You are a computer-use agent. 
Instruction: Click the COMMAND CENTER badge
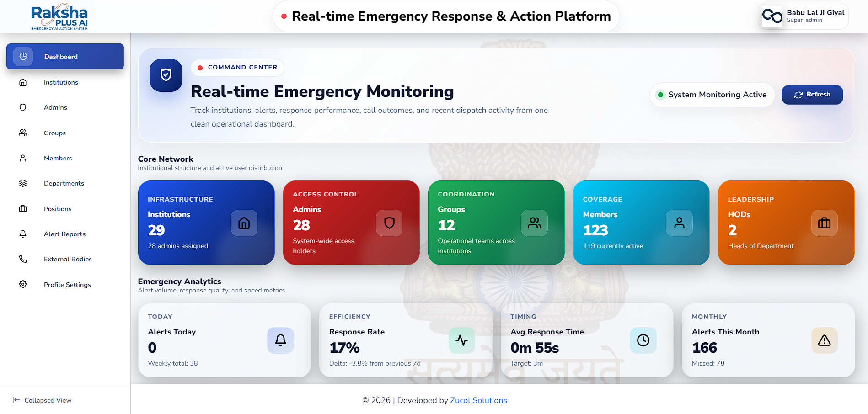(x=237, y=68)
